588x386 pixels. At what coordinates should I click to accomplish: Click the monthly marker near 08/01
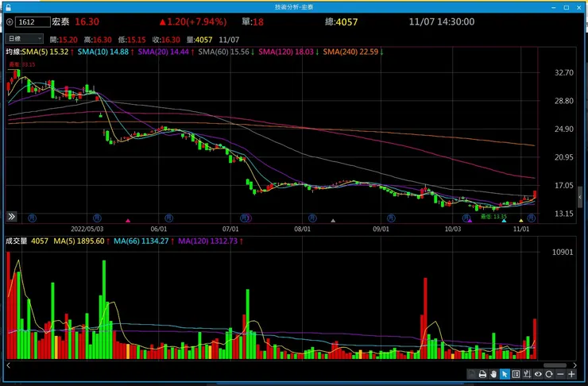click(312, 218)
